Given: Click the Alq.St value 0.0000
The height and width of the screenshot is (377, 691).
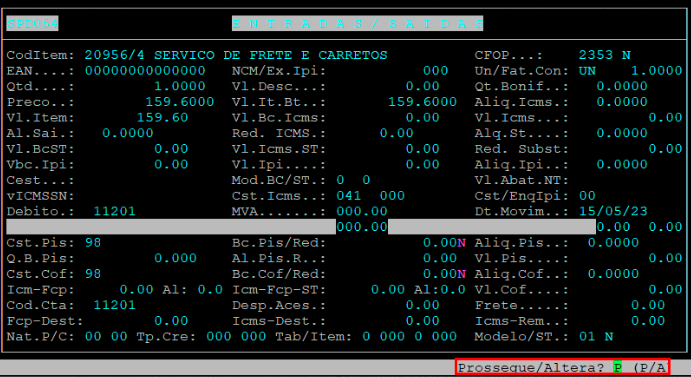Looking at the screenshot, I should click(622, 133).
